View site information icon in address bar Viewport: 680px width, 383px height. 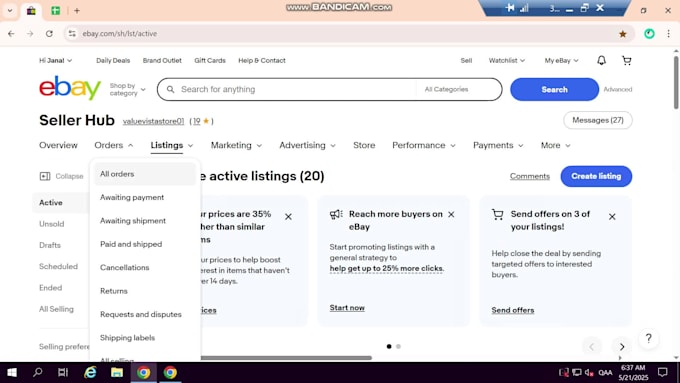tap(72, 33)
